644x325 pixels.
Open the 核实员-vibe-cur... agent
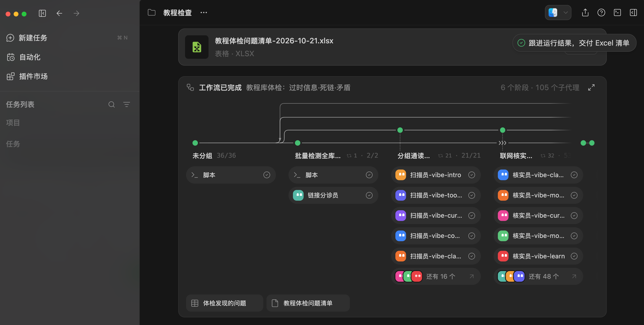coord(538,215)
